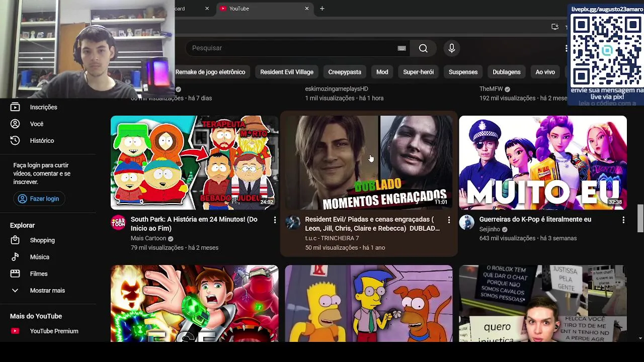The image size is (644, 362).
Task: Open t.u.c - TRINCHEIRA 7 channel avatar
Action: 292,223
